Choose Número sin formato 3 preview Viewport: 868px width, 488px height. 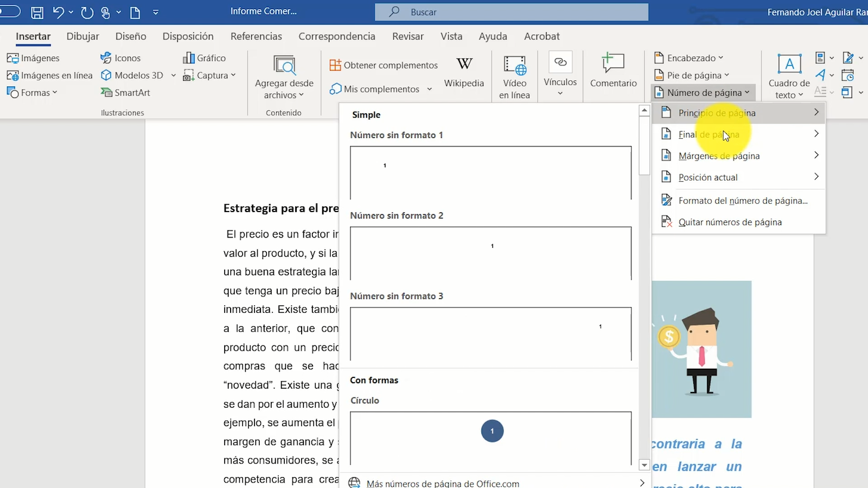(490, 333)
